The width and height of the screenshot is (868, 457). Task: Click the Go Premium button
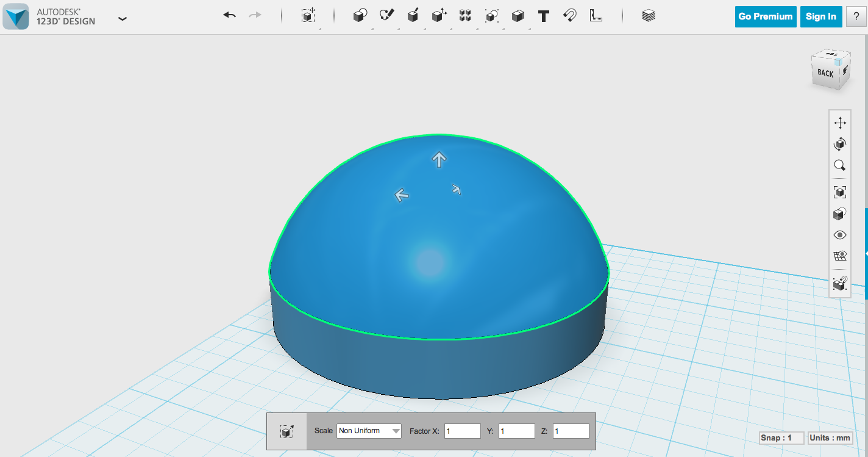(x=765, y=16)
